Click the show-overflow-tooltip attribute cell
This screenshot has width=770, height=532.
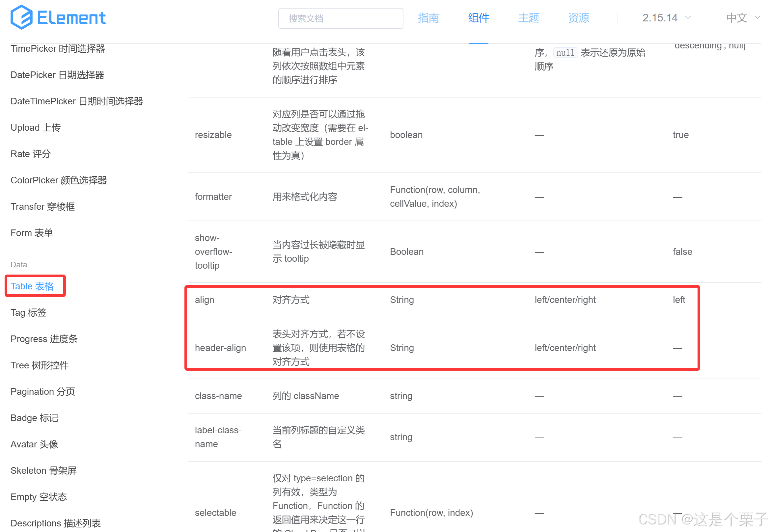pyautogui.click(x=214, y=252)
